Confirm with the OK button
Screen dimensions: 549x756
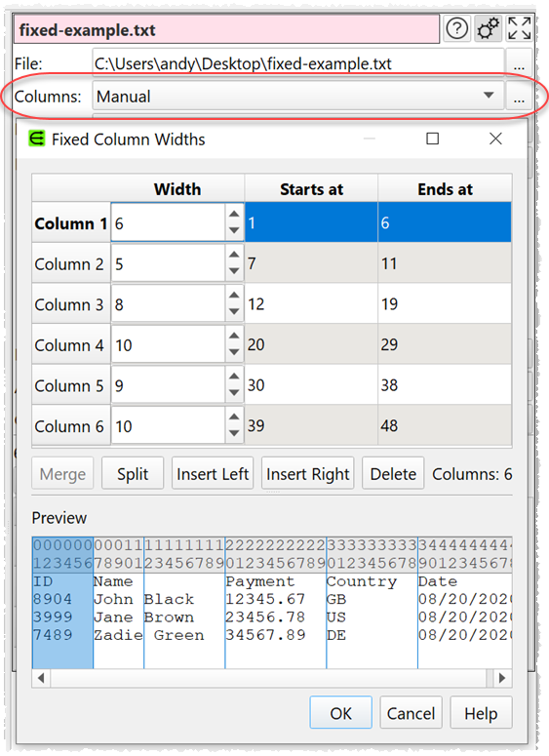click(x=340, y=713)
